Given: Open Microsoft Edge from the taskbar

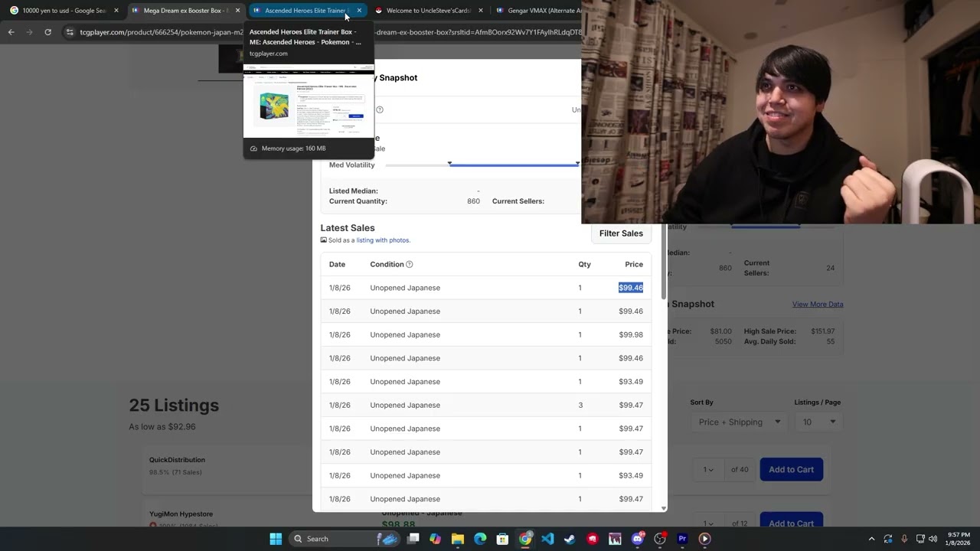Looking at the screenshot, I should 480,539.
